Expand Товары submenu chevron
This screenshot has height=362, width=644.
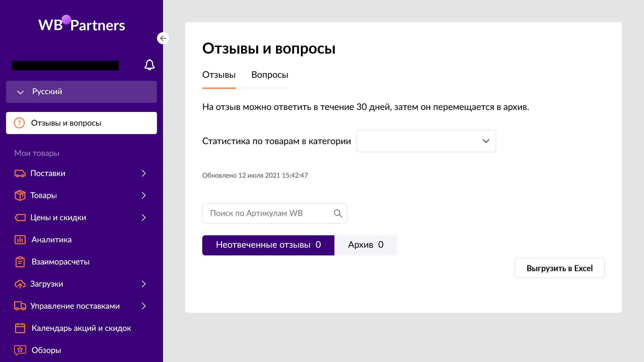pyautogui.click(x=144, y=195)
